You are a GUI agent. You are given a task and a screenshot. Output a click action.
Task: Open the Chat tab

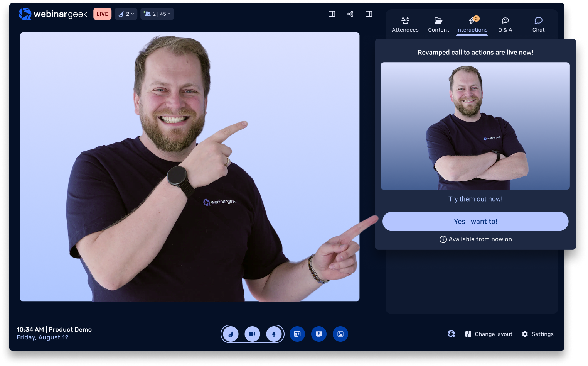538,25
